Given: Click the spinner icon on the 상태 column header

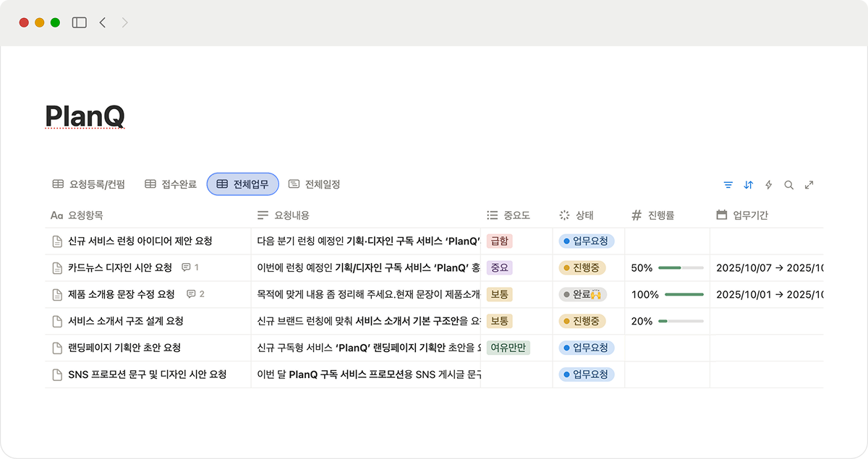Looking at the screenshot, I should tap(565, 215).
